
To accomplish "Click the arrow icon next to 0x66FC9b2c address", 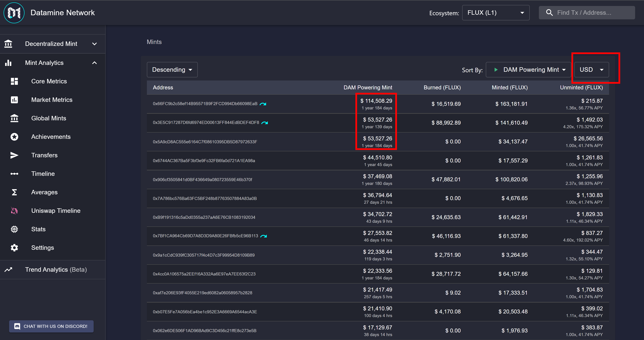I will tap(263, 104).
